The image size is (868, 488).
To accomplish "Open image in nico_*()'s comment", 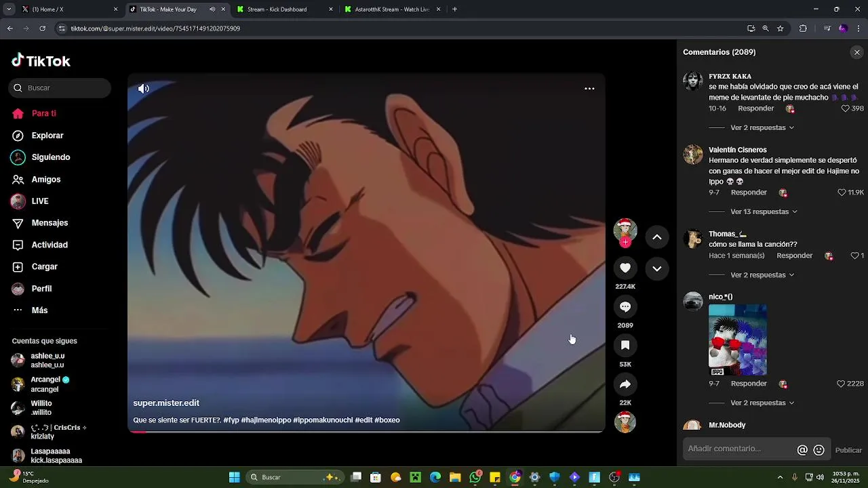I will coord(738,340).
